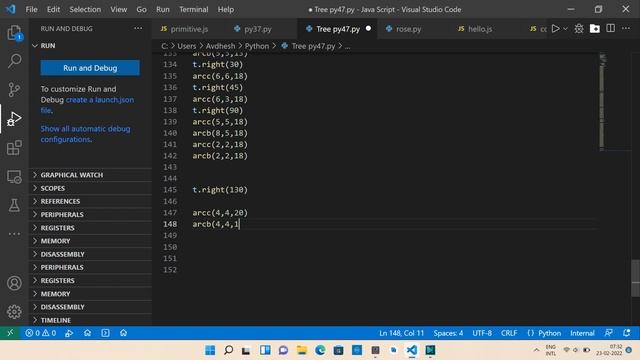
Task: Open feedback icon in status bar
Action: pos(609,333)
